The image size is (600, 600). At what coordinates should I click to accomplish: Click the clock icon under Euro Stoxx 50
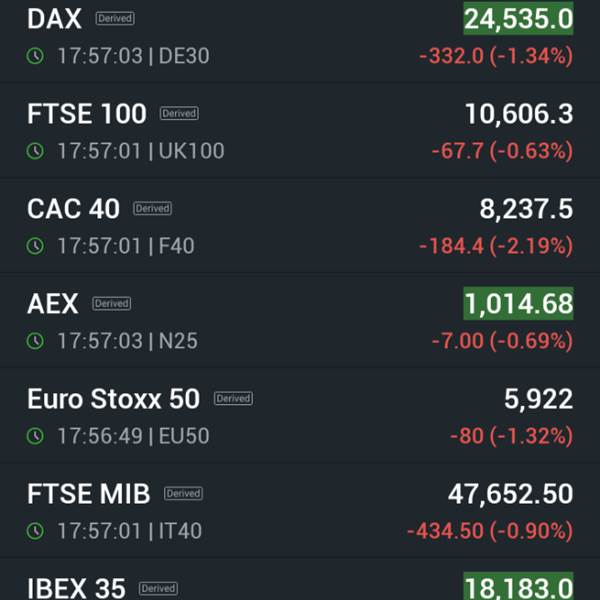36,436
